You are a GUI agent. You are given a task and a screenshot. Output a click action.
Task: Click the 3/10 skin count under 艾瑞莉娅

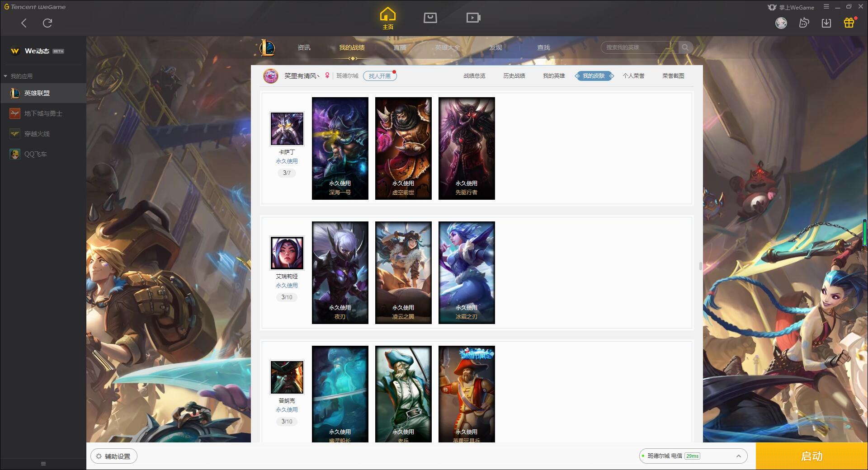click(287, 297)
